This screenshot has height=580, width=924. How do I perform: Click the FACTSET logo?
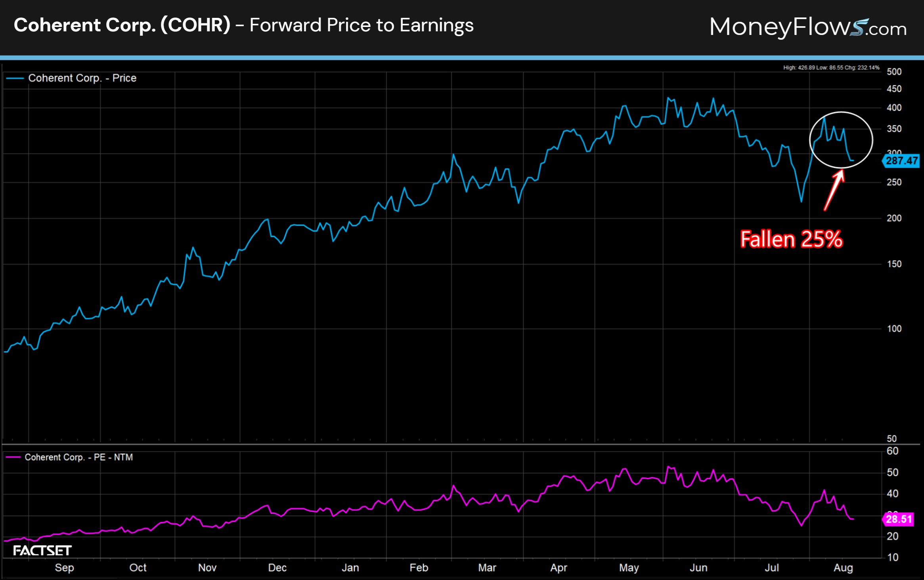[42, 551]
